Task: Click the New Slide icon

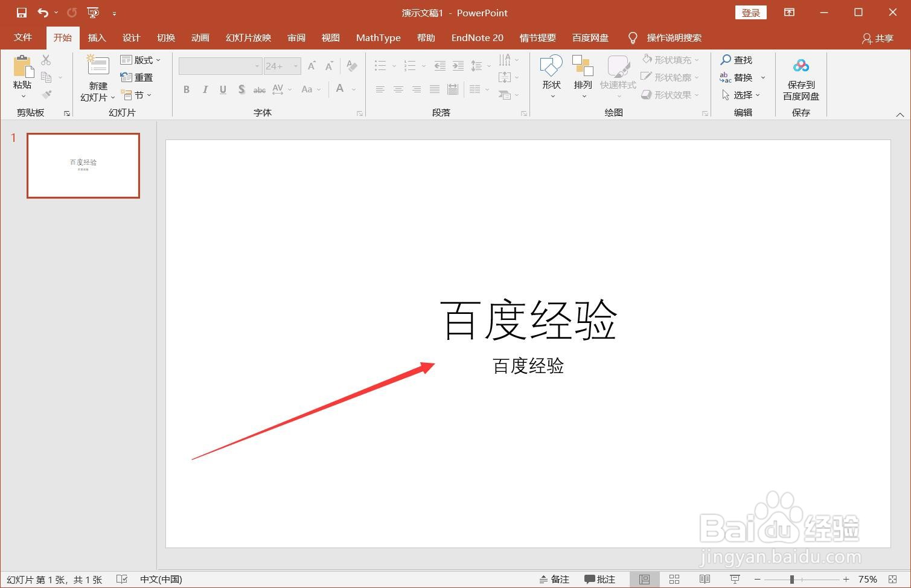Action: point(97,66)
